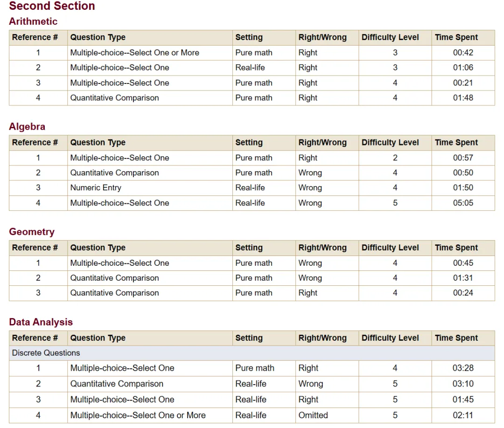504x428 pixels.
Task: Click Time Spent header in Algebra table
Action: point(456,143)
